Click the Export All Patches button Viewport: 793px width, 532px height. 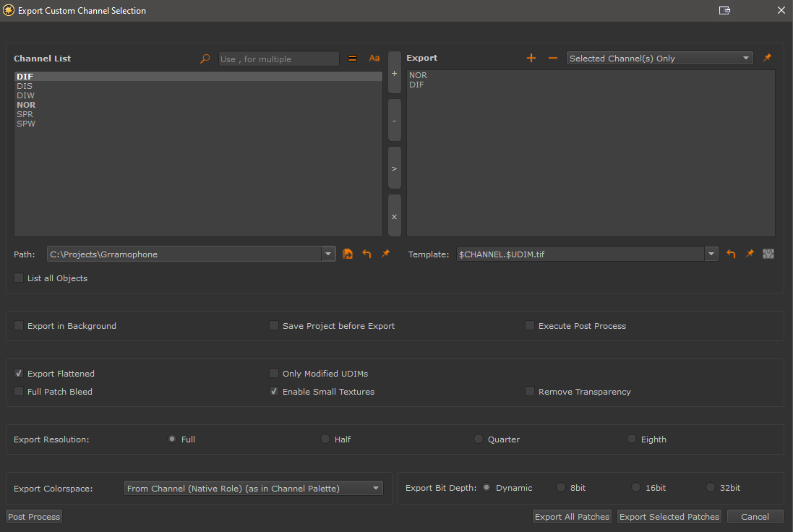(x=572, y=516)
